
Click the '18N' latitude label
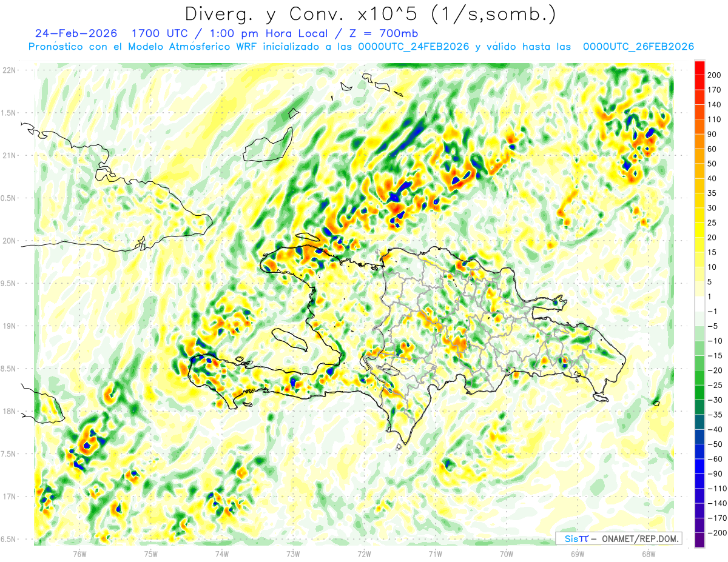[x=10, y=412]
